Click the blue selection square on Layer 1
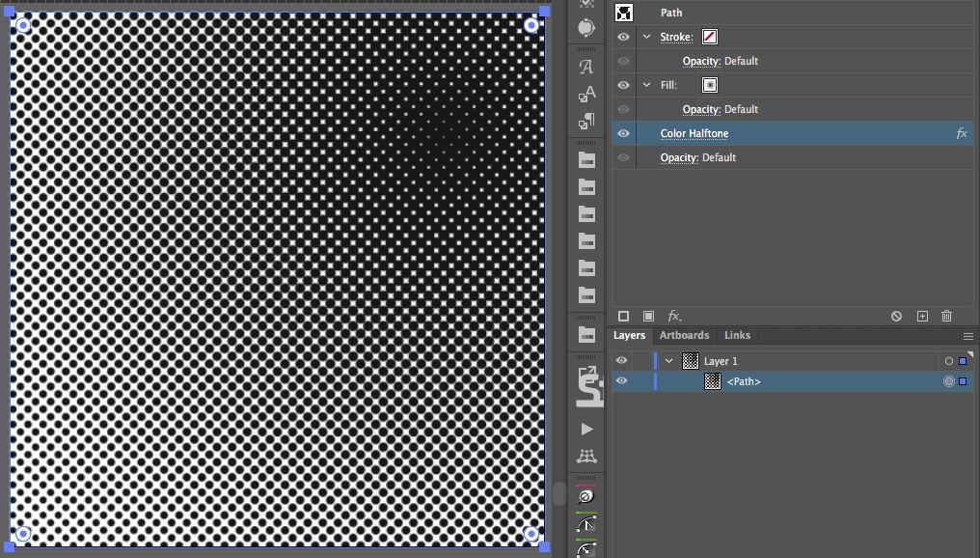 click(x=963, y=361)
